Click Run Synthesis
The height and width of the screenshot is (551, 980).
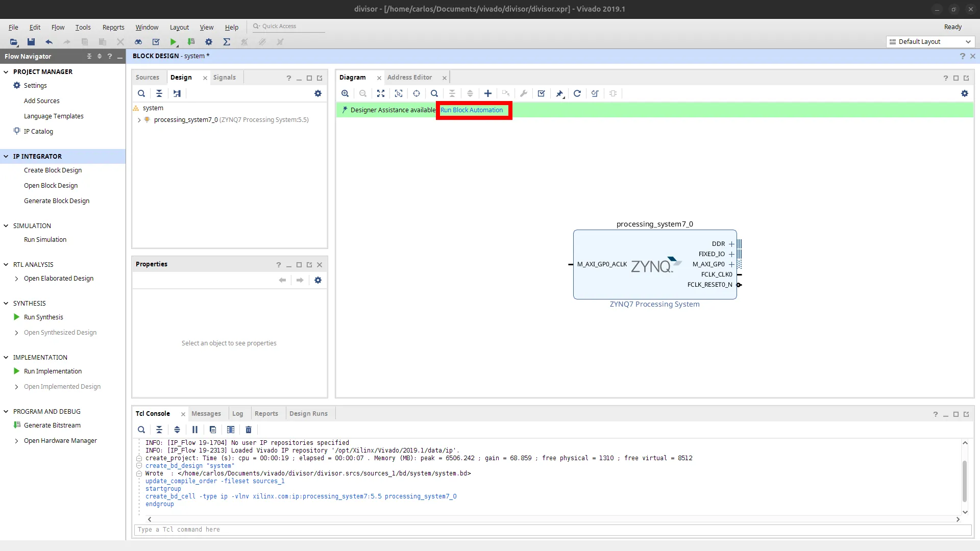(43, 317)
